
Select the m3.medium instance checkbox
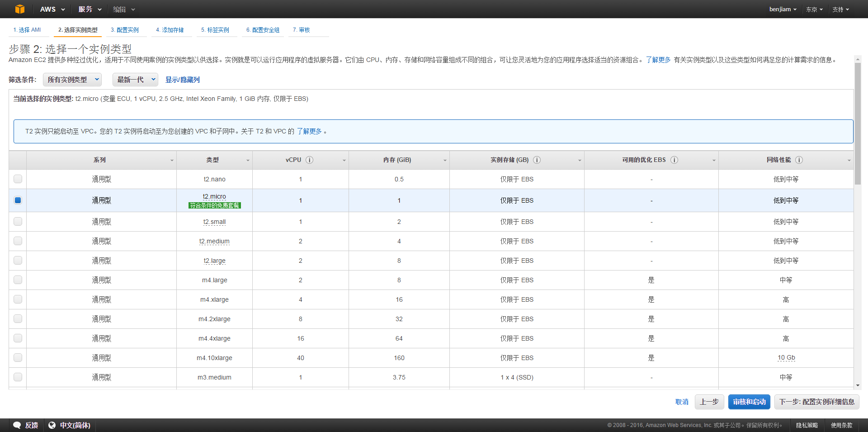coord(18,377)
